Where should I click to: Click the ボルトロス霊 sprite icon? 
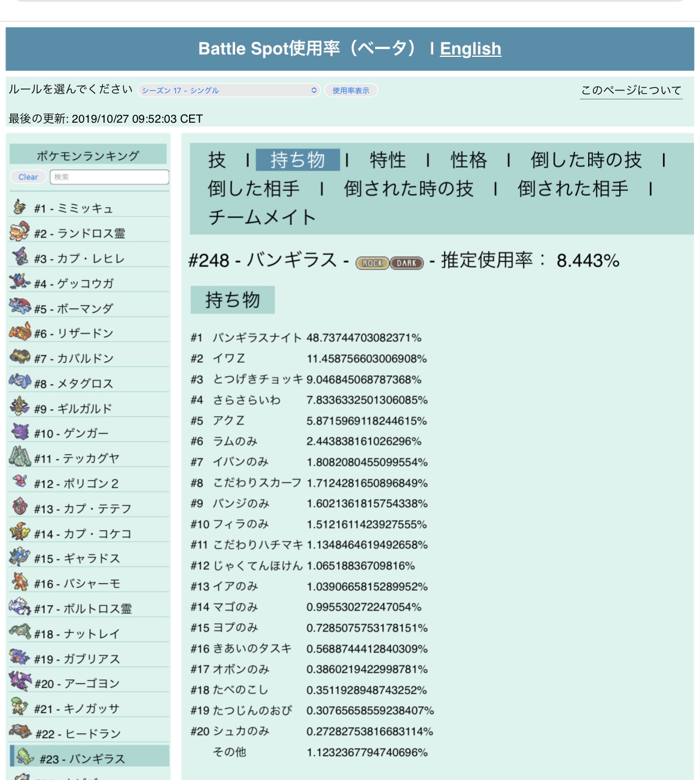(20, 606)
